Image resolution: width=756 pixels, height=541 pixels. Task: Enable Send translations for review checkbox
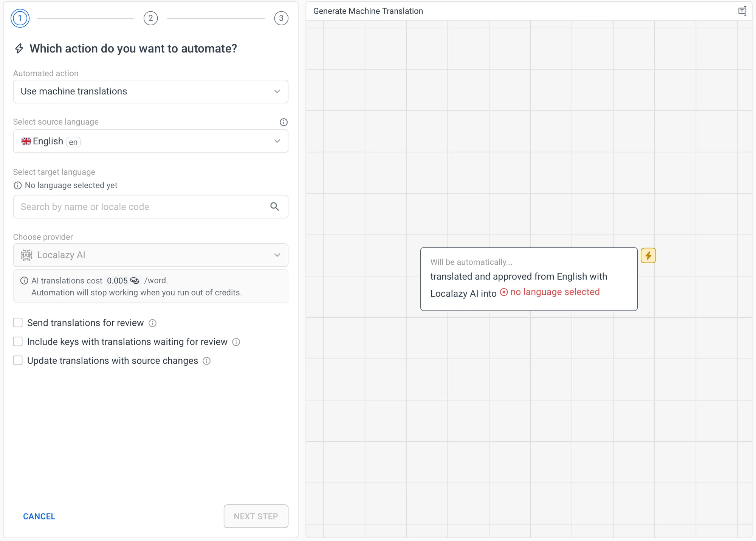tap(18, 323)
